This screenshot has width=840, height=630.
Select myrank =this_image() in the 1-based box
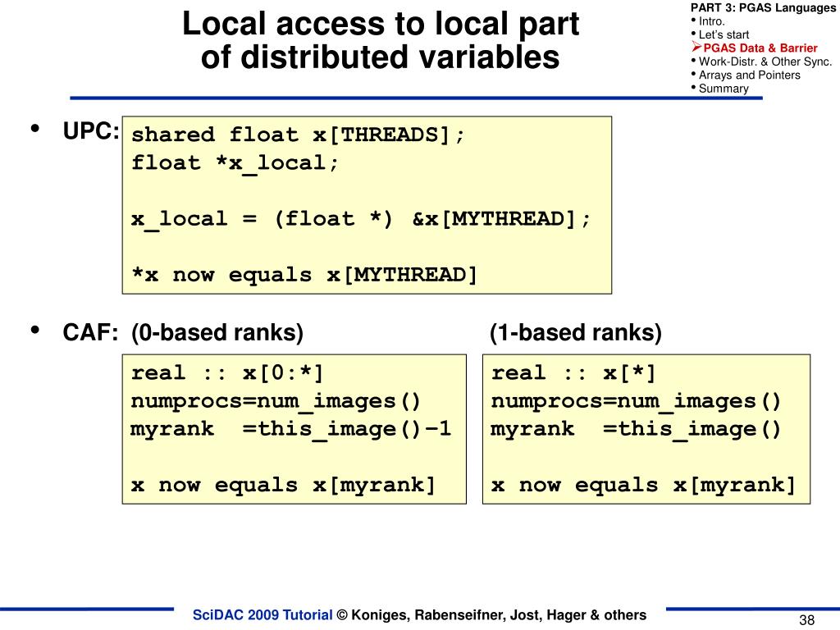[x=636, y=429]
